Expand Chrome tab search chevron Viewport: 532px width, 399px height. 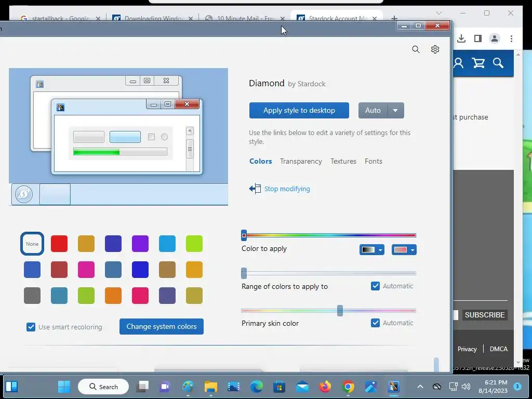pyautogui.click(x=438, y=13)
